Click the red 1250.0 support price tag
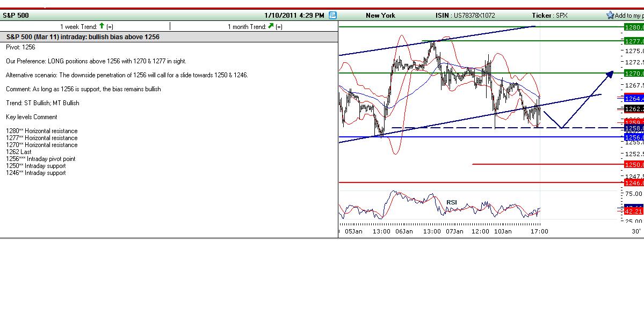This screenshot has width=644, height=322. 633,164
